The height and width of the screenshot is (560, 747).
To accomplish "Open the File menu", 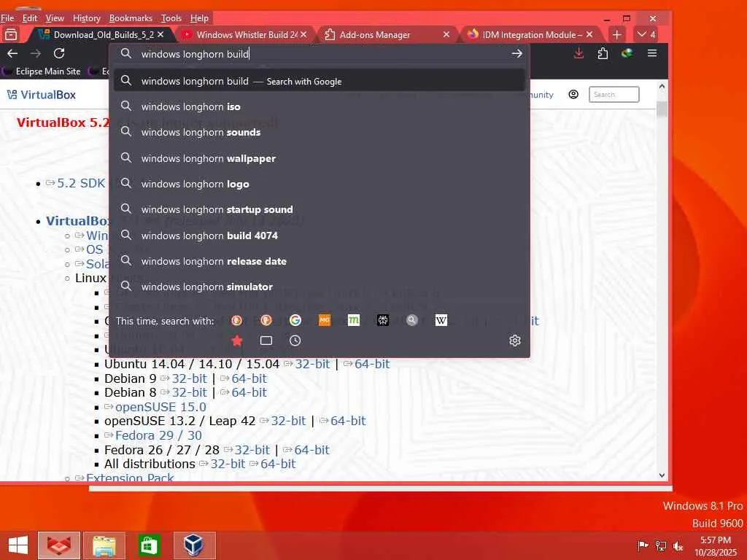I will pos(7,18).
